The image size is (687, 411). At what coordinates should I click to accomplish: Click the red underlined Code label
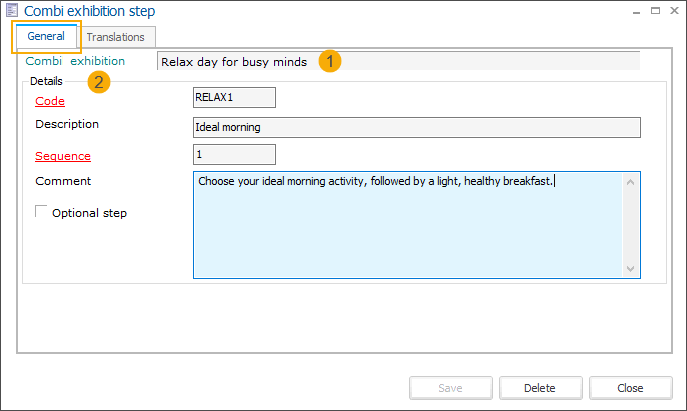coord(50,101)
